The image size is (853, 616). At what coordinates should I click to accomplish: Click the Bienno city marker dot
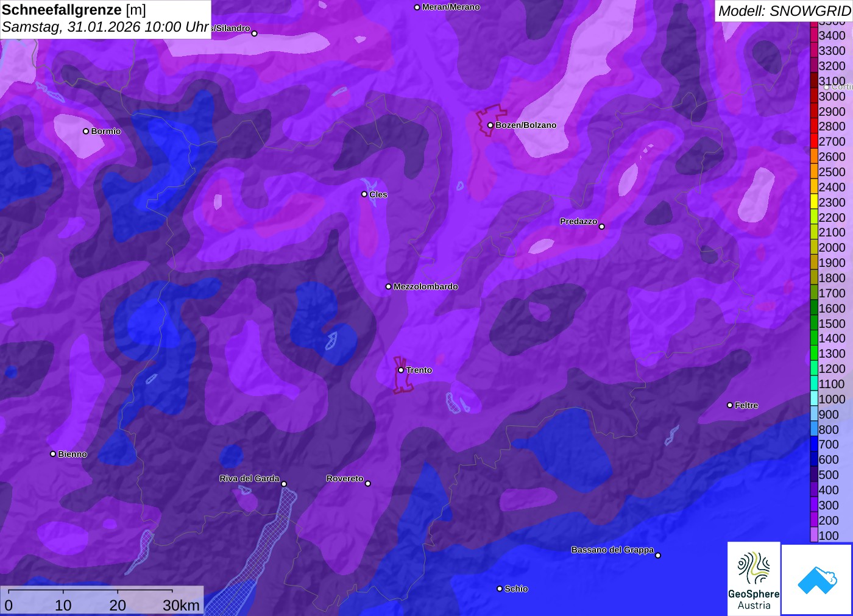[x=53, y=454]
